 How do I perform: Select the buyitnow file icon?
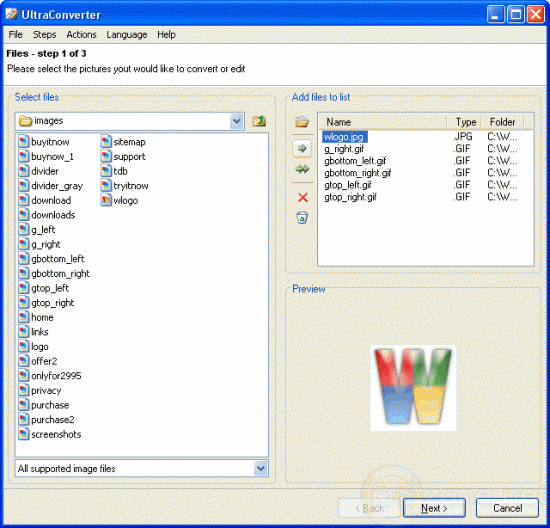tap(24, 142)
